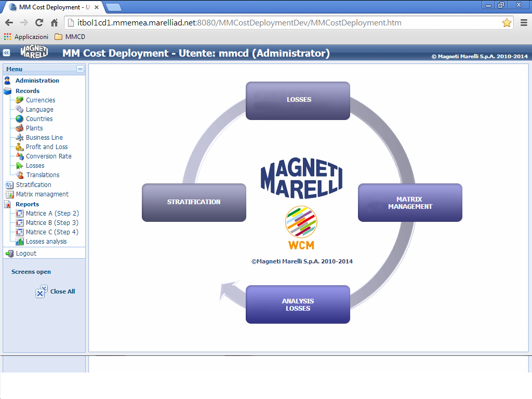The image size is (532, 399).
Task: Open the Countries record
Action: [x=39, y=119]
